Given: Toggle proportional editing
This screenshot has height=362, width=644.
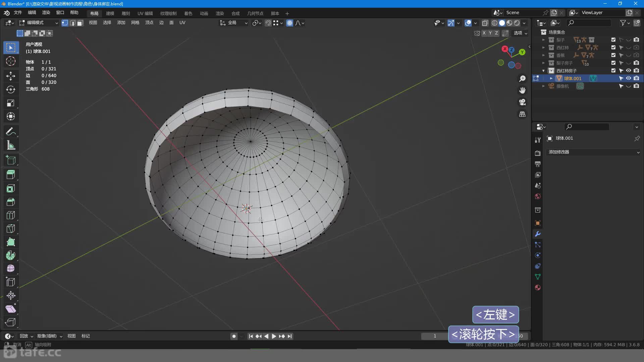Looking at the screenshot, I should 290,23.
